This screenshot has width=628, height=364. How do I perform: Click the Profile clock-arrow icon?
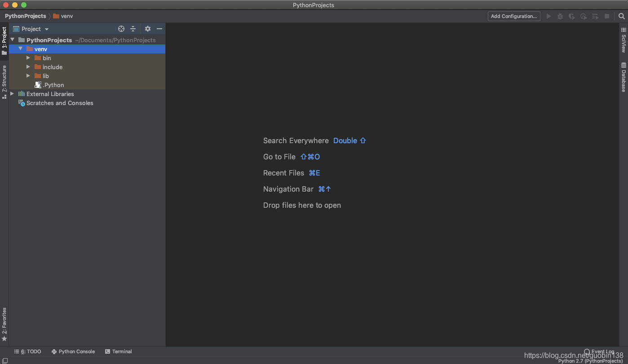(x=583, y=16)
